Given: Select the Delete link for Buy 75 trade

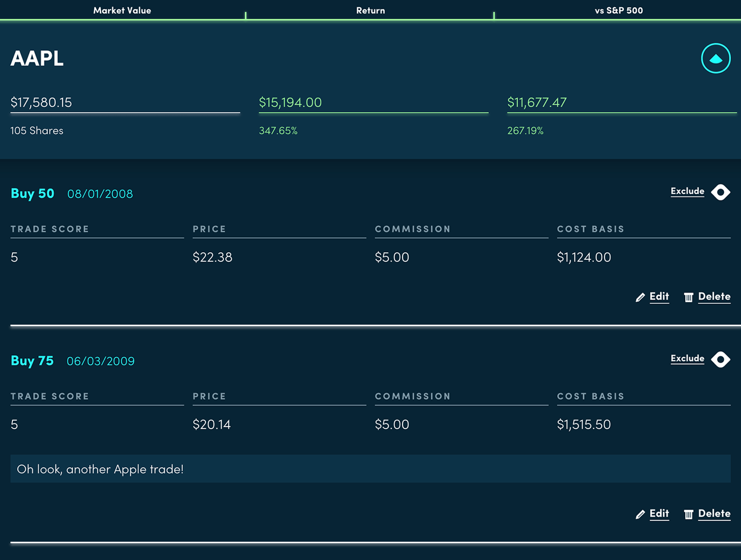Looking at the screenshot, I should click(x=714, y=514).
